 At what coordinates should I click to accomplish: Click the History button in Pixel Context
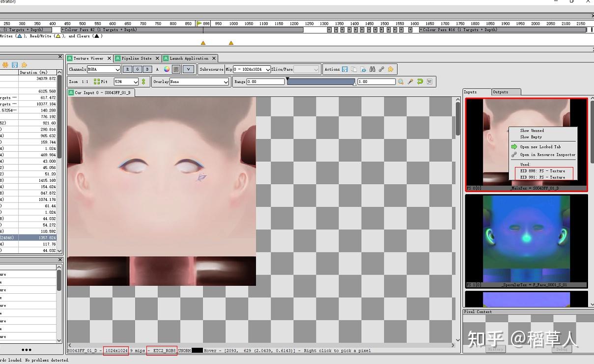point(495,349)
